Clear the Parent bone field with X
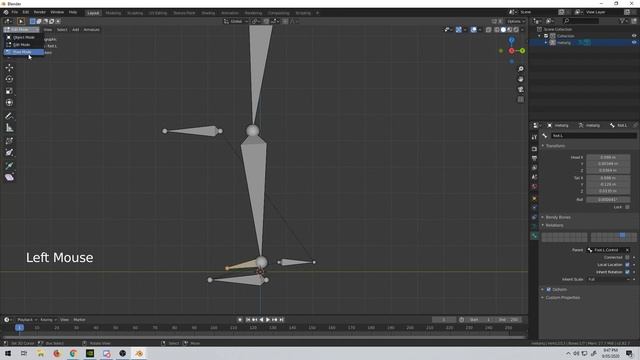This screenshot has width=640, height=360. click(627, 250)
